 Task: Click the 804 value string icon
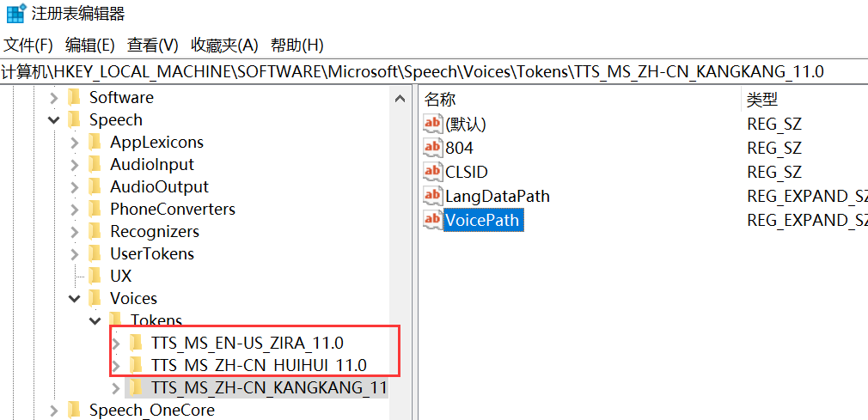pos(433,148)
